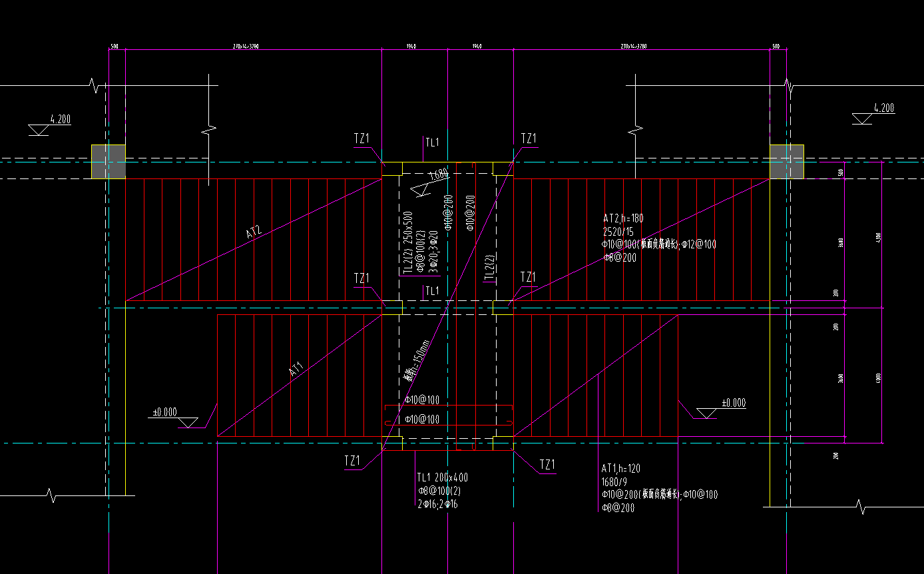Image resolution: width=924 pixels, height=574 pixels.
Task: Click the 2Φ16;2Φ16 rebar text
Action: click(x=437, y=504)
